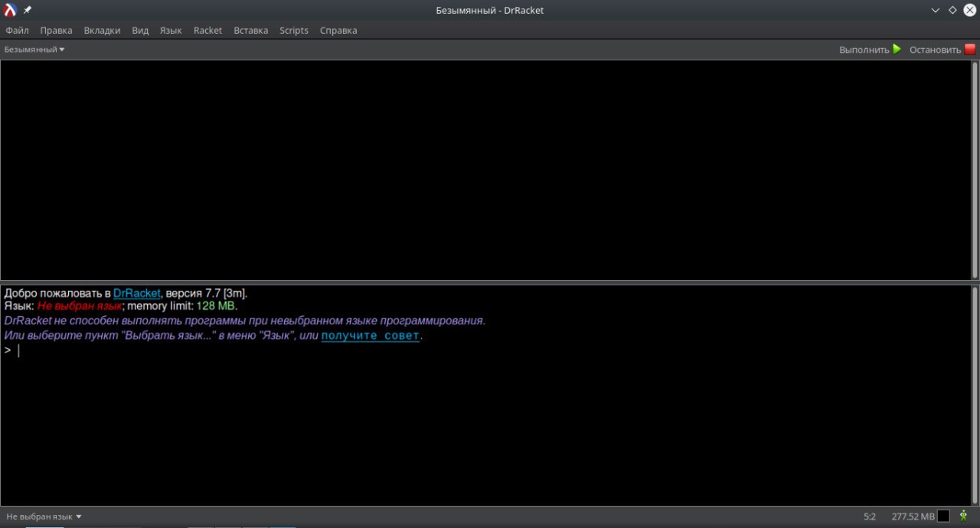Click the red Stop icon
980x528 pixels.
(x=970, y=49)
